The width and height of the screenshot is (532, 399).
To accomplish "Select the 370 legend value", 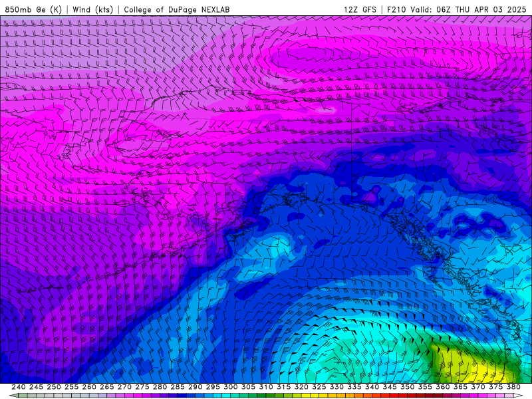I will [x=478, y=387].
